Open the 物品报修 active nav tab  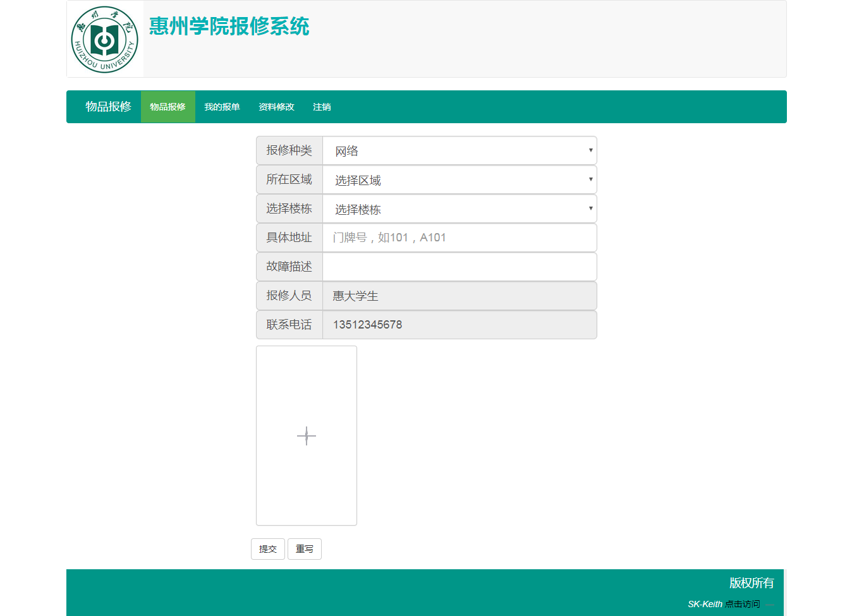[x=167, y=107]
